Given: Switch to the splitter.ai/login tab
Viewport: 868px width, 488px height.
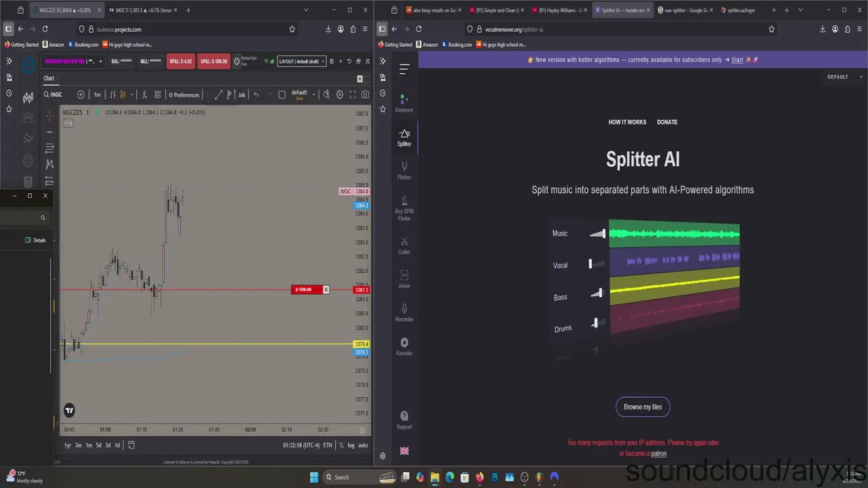Looking at the screenshot, I should tap(747, 10).
